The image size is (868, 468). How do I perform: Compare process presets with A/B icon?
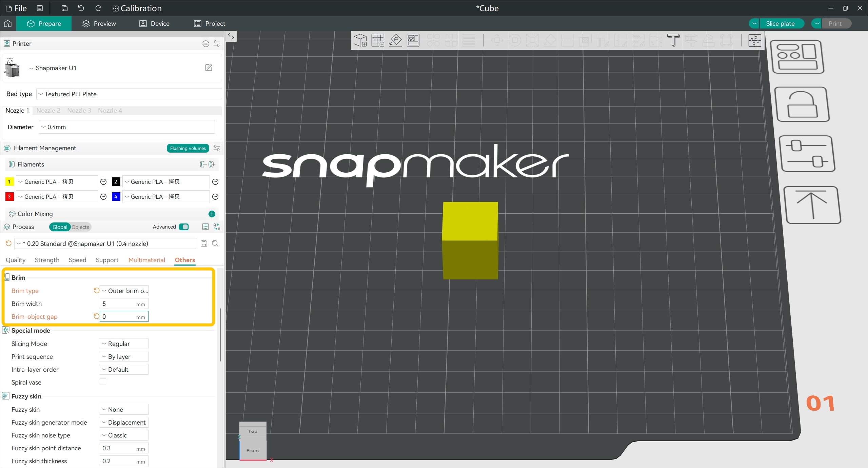pos(217,227)
